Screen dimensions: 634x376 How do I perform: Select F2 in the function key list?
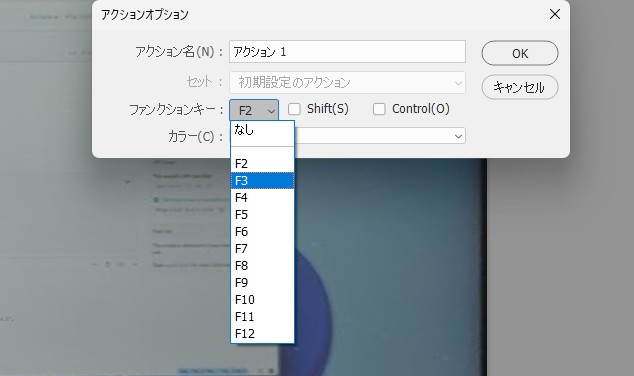click(x=262, y=164)
